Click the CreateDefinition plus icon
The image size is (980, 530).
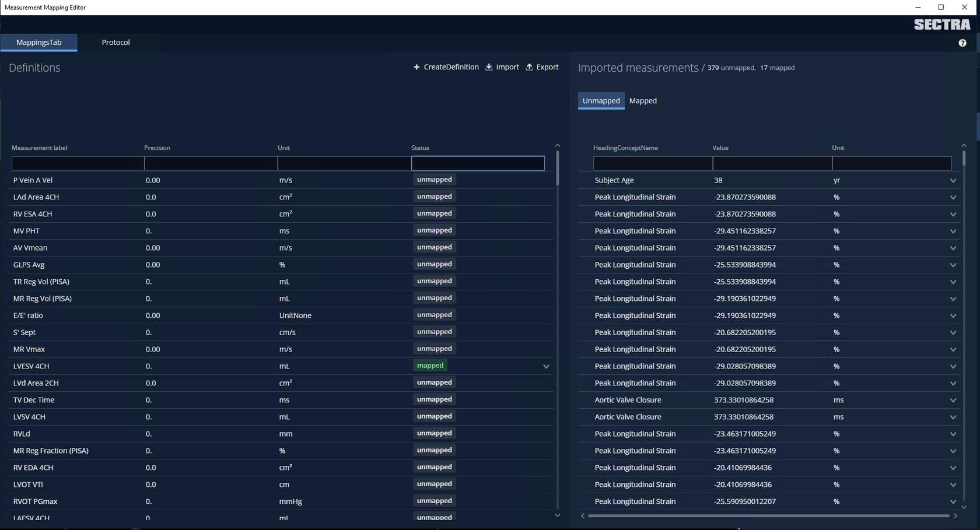coord(416,67)
